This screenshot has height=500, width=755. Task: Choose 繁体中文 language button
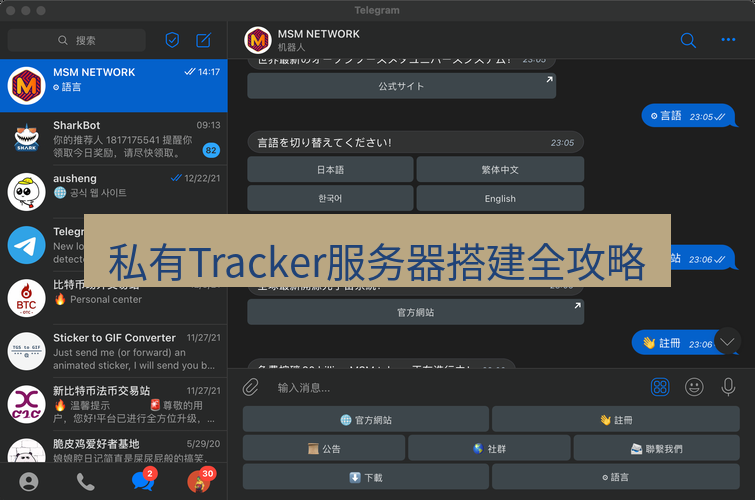pos(500,170)
